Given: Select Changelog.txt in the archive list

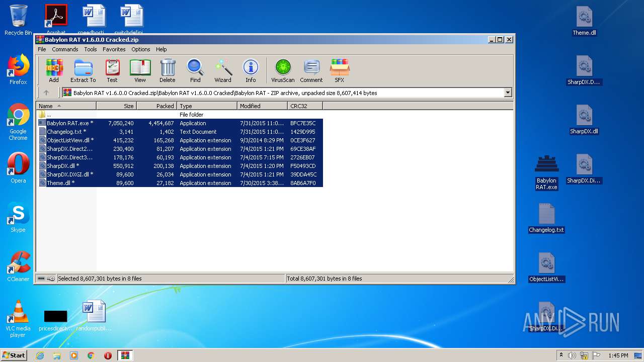Looking at the screenshot, I should point(180,132).
